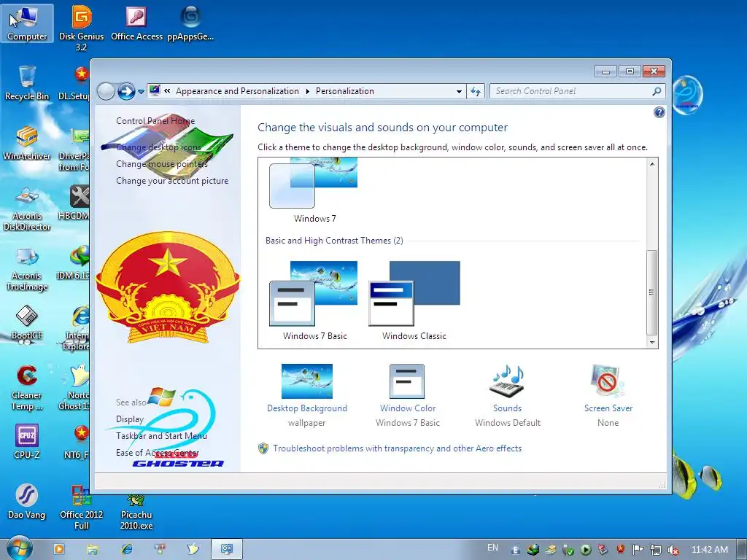Click the EN language indicator
Image resolution: width=747 pixels, height=560 pixels.
click(x=492, y=548)
